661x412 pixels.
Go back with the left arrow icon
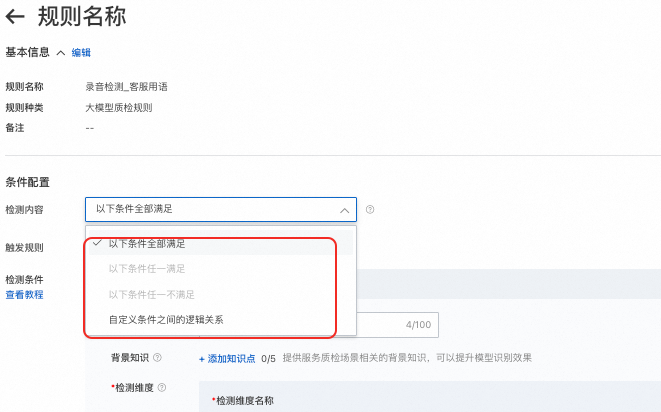tap(15, 17)
